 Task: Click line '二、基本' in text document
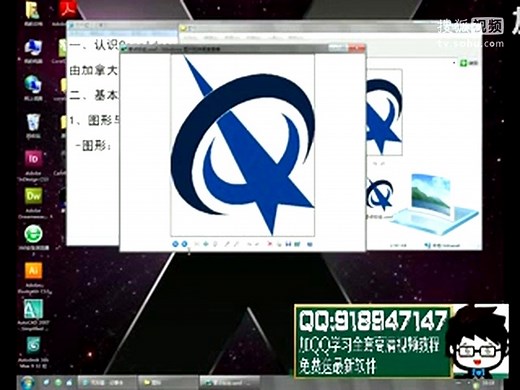pyautogui.click(x=94, y=95)
